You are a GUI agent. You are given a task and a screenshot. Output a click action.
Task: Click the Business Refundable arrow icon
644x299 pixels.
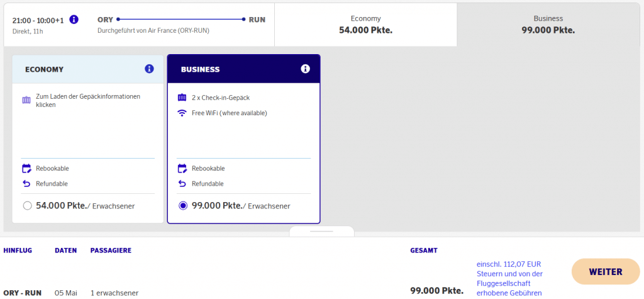tap(182, 184)
